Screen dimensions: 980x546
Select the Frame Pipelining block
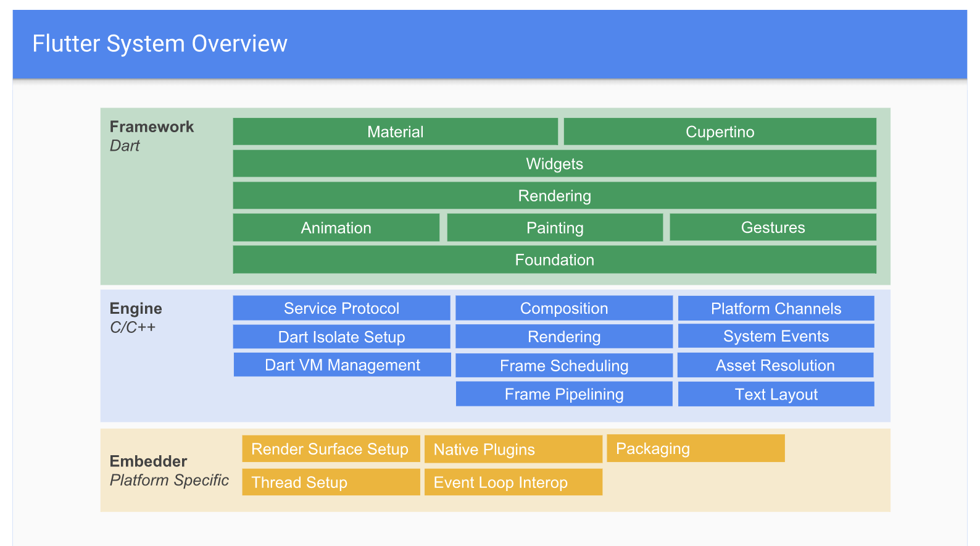click(564, 394)
